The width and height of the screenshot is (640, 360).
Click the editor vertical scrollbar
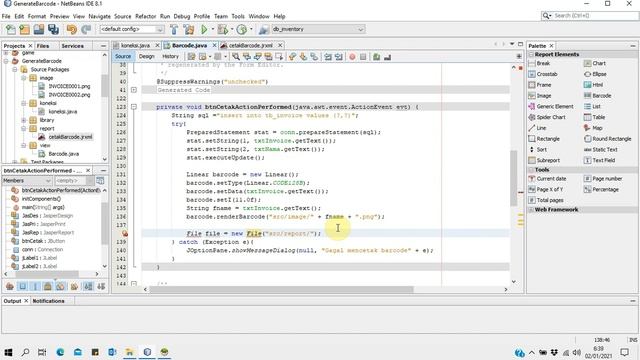(x=514, y=178)
